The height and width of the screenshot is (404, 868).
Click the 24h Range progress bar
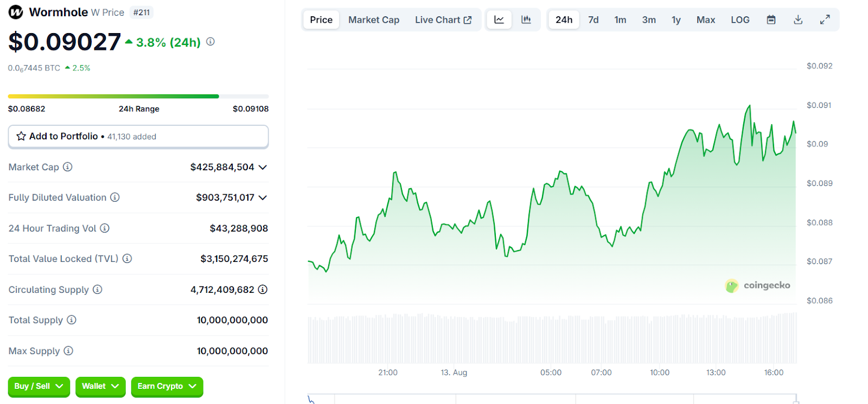[x=138, y=97]
